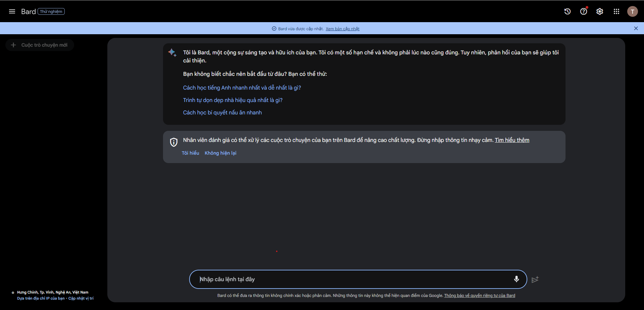The height and width of the screenshot is (310, 644).
Task: Open Bard activity history icon
Action: click(567, 11)
